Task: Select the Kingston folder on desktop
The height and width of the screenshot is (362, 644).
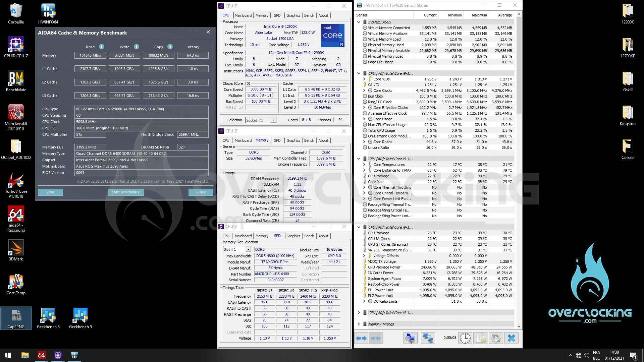Action: click(x=628, y=115)
